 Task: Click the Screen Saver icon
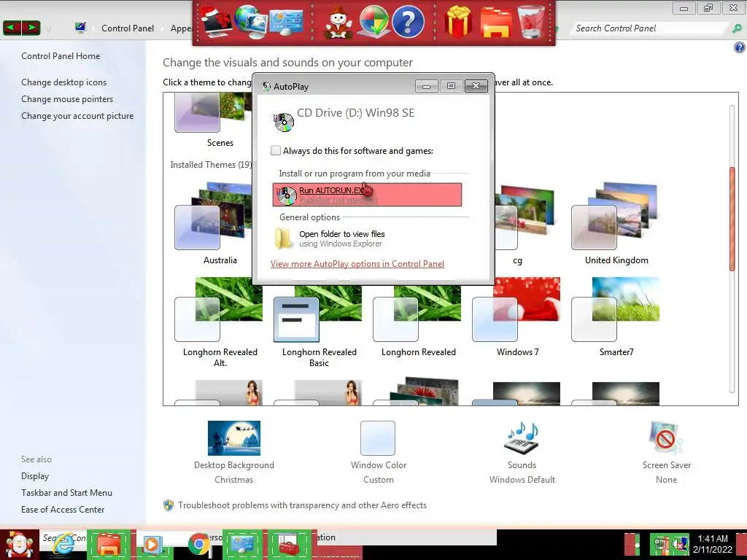(x=666, y=438)
